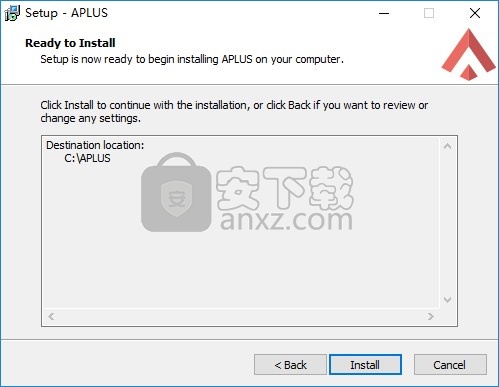The width and height of the screenshot is (499, 387).
Task: Minimize the Setup window
Action: (x=384, y=13)
